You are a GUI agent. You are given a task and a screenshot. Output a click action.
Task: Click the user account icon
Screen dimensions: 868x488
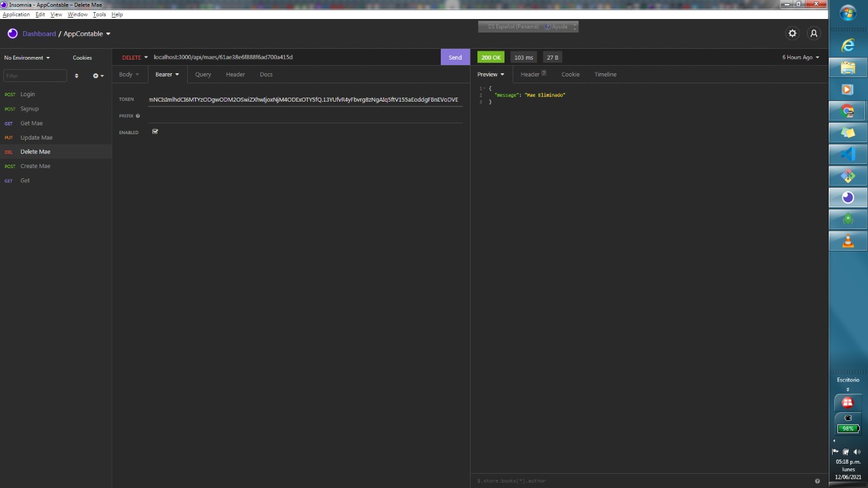click(x=814, y=33)
